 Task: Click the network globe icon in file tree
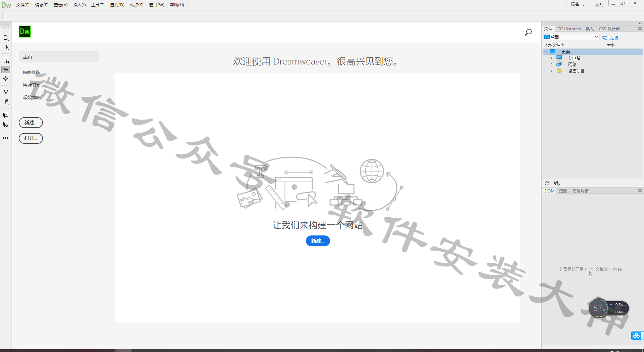559,64
